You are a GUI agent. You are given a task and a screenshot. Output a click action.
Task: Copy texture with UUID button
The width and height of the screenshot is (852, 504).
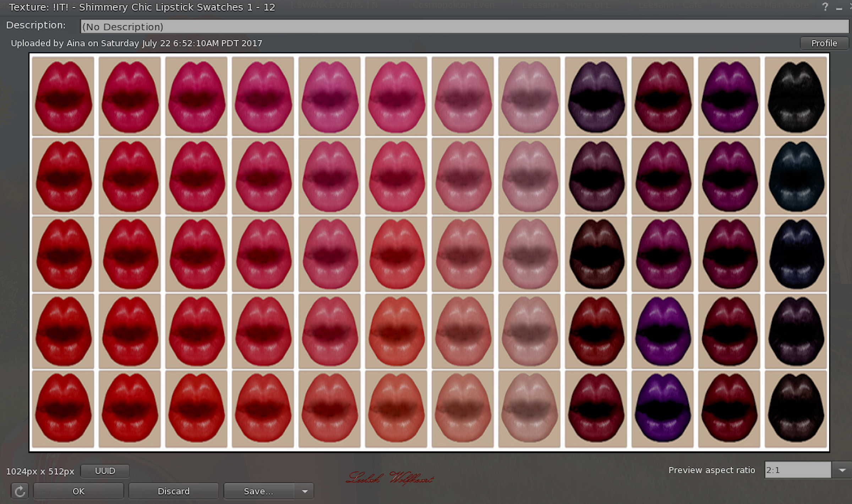105,471
